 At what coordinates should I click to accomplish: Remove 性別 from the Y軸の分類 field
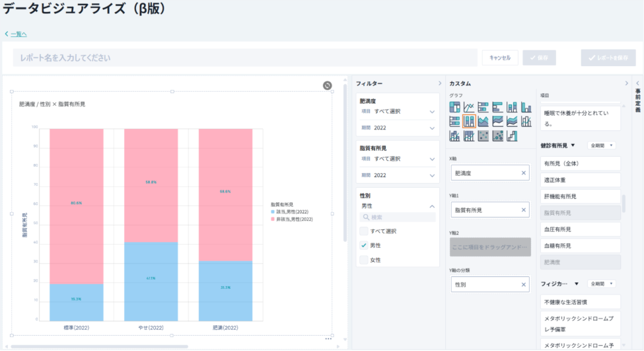coord(524,284)
